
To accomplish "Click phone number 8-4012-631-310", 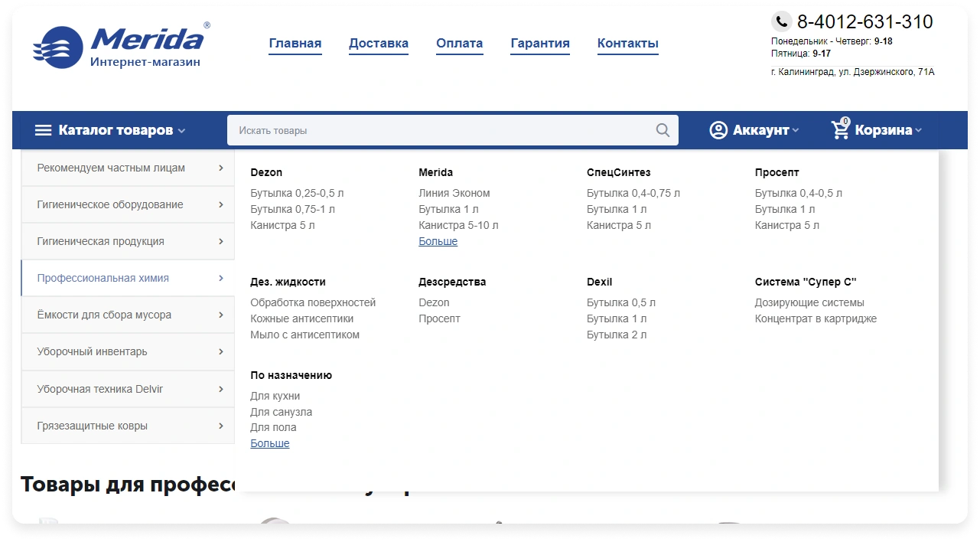I will [865, 21].
